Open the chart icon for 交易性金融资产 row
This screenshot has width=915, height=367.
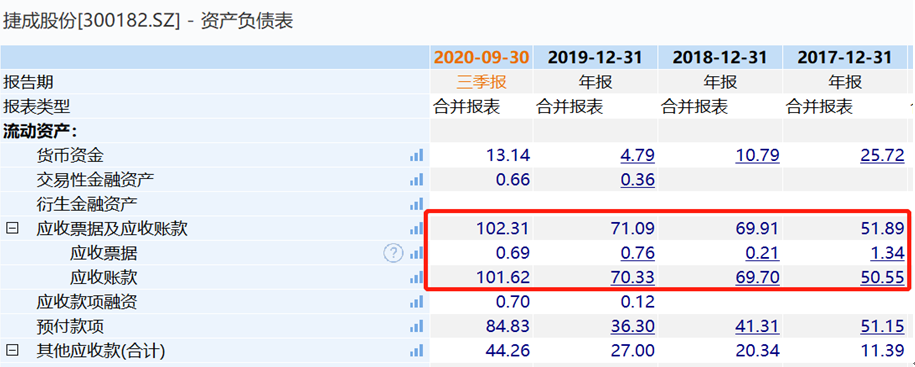click(416, 180)
